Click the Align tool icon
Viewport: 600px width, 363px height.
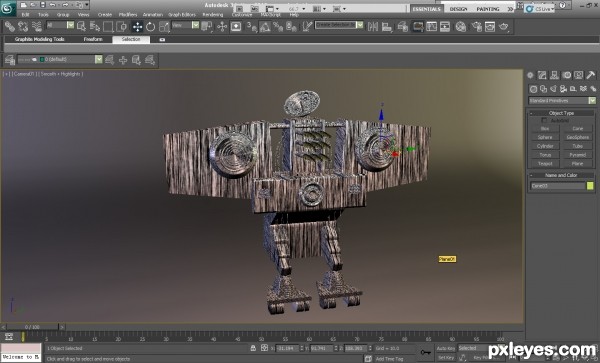[387, 26]
